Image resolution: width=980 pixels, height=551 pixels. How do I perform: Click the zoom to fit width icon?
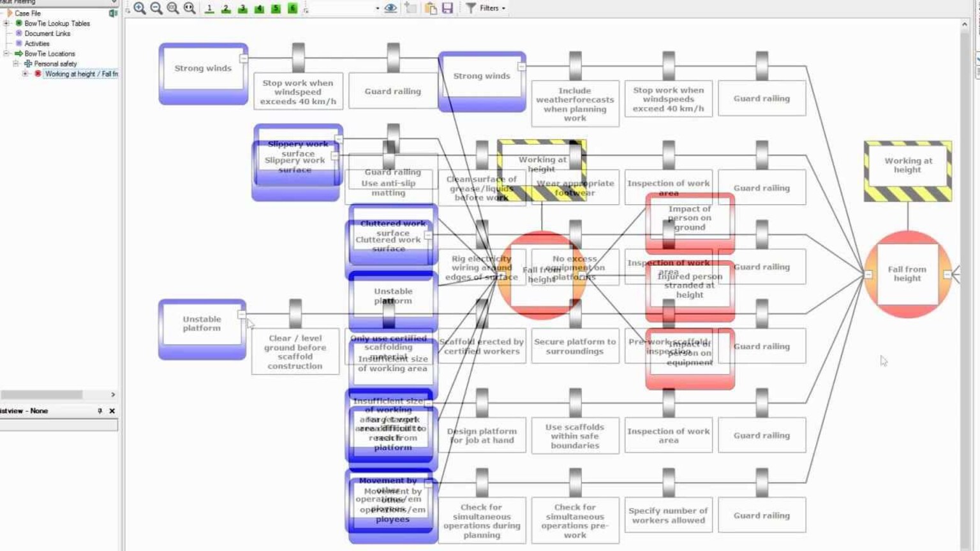coord(189,8)
